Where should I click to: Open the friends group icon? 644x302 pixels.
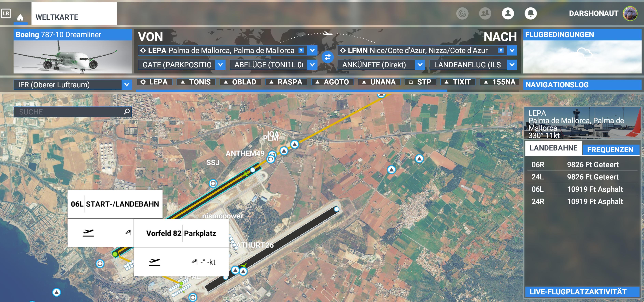[485, 13]
